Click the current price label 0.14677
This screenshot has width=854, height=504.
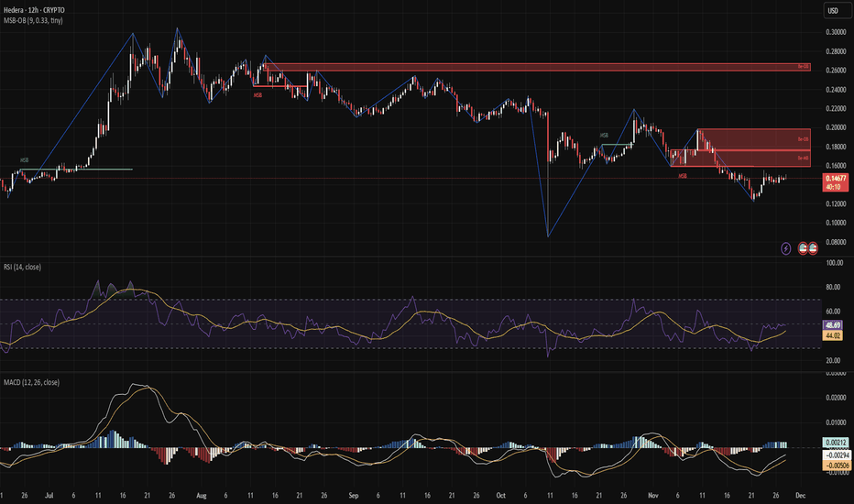834,179
